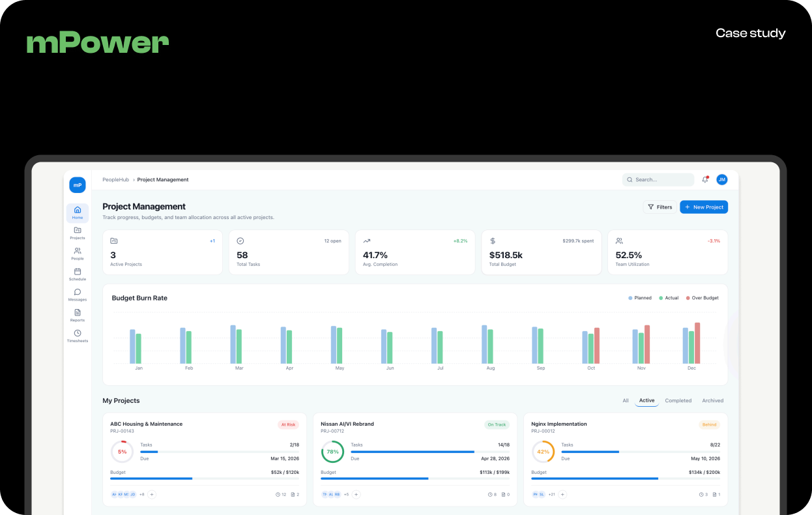Add member to ABC Housing project
The image size is (812, 515).
click(152, 494)
